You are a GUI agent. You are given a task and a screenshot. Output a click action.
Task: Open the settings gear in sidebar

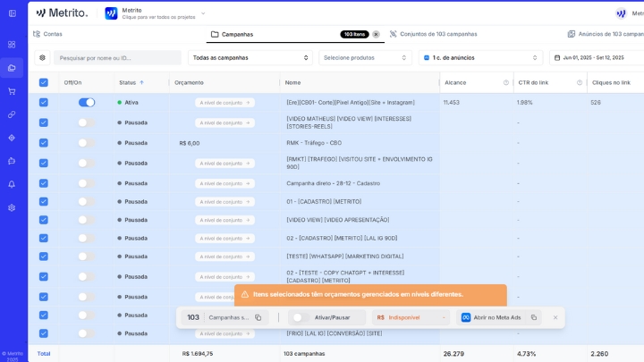pos(12,207)
